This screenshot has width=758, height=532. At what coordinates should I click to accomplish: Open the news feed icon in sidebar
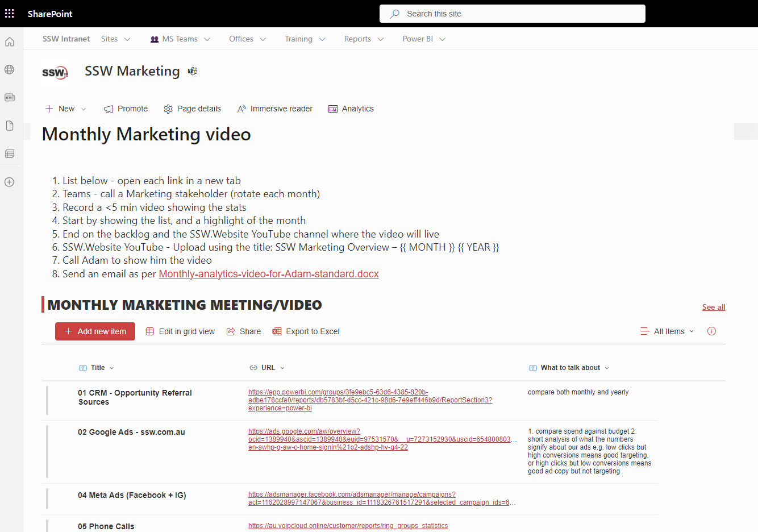10,98
